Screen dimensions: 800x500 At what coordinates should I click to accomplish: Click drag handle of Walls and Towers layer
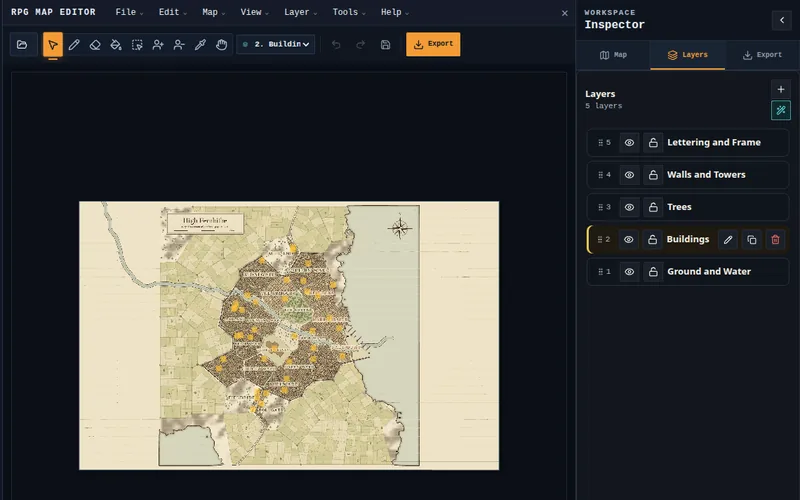click(601, 175)
